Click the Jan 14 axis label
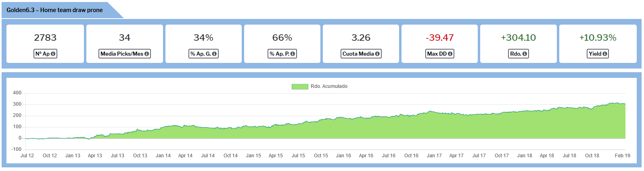The image size is (644, 171). 163,156
